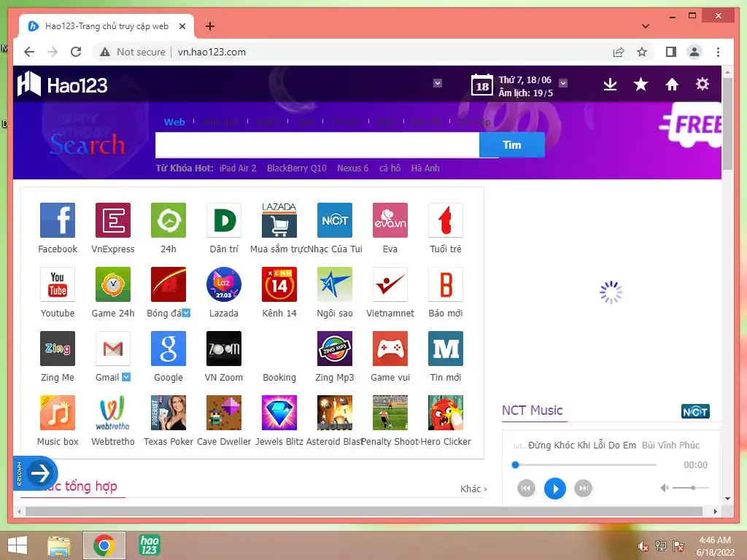The height and width of the screenshot is (560, 747).
Task: Open the round Lazada icon
Action: (x=224, y=284)
